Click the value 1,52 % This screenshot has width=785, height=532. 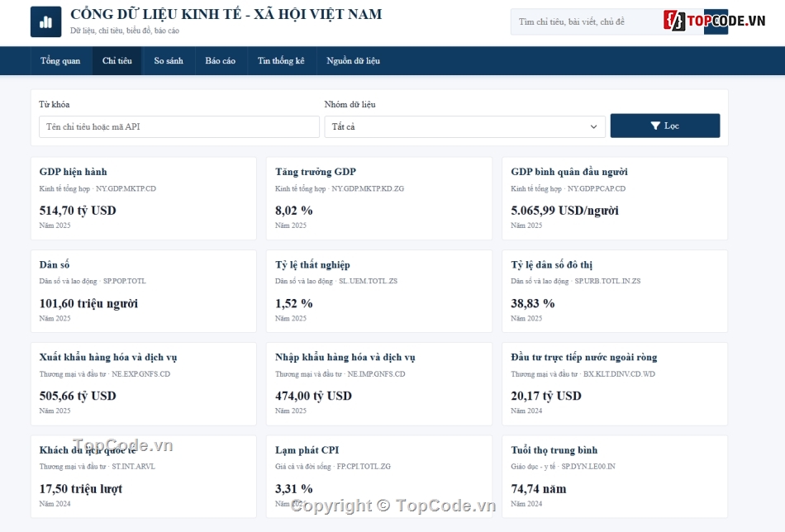coord(294,303)
